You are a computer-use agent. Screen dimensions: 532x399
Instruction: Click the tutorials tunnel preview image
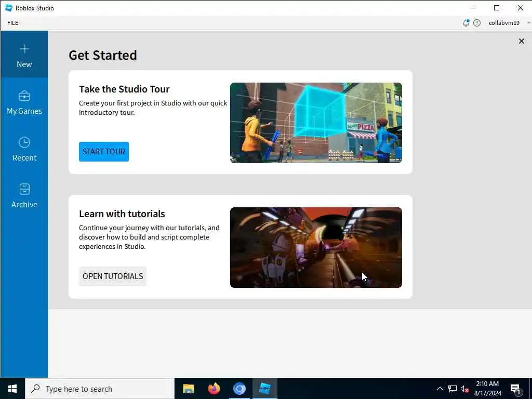click(x=316, y=247)
